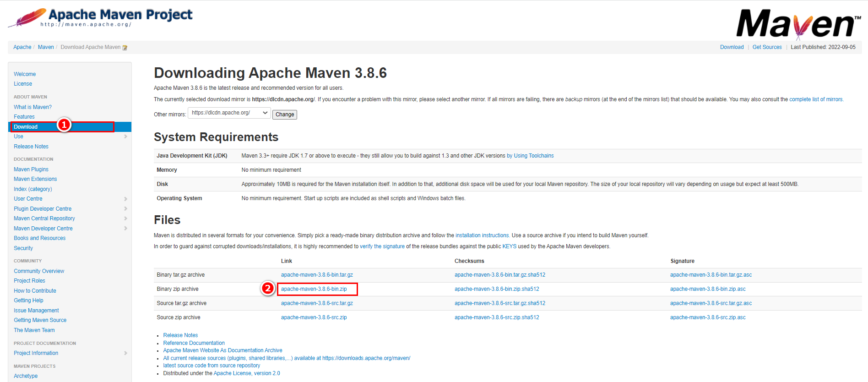Click the edit icon beside Download Apache Maven breadcrumb
This screenshot has height=382, width=868.
[x=125, y=48]
